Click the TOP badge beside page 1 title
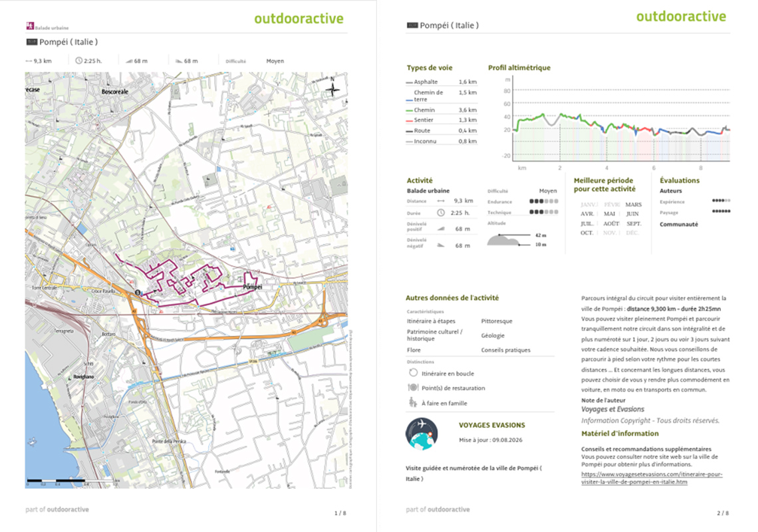Image resolution: width=758 pixels, height=532 pixels. pos(31,42)
